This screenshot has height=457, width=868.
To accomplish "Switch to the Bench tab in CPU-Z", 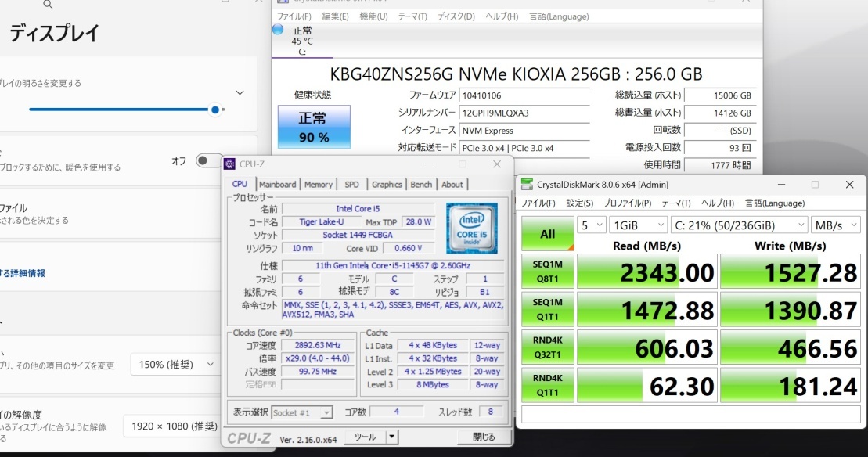I will [422, 184].
